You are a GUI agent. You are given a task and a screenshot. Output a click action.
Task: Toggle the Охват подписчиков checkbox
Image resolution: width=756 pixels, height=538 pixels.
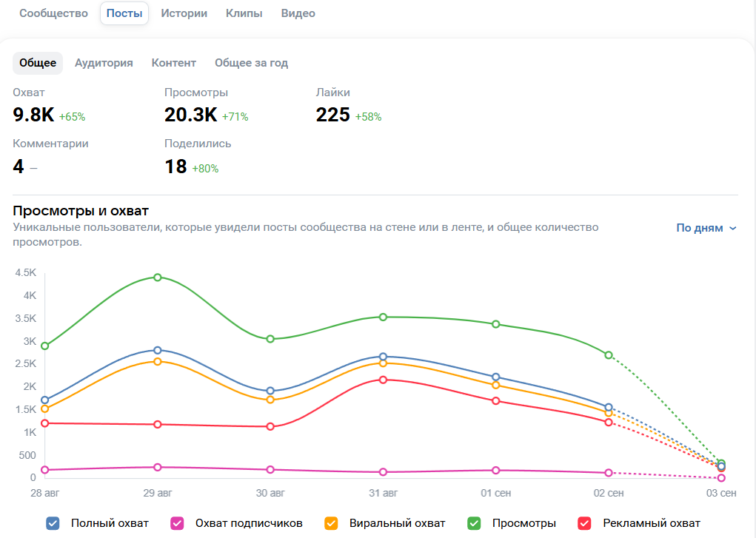[x=177, y=523]
